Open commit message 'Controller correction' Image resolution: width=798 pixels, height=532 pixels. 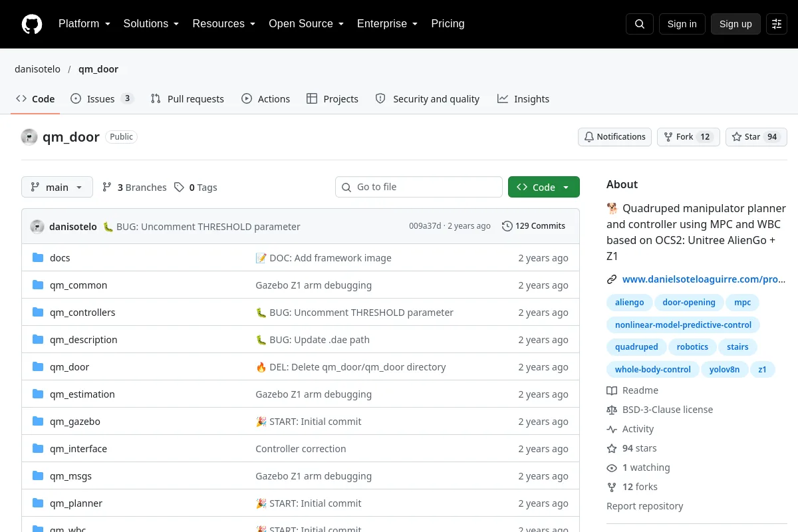click(301, 448)
